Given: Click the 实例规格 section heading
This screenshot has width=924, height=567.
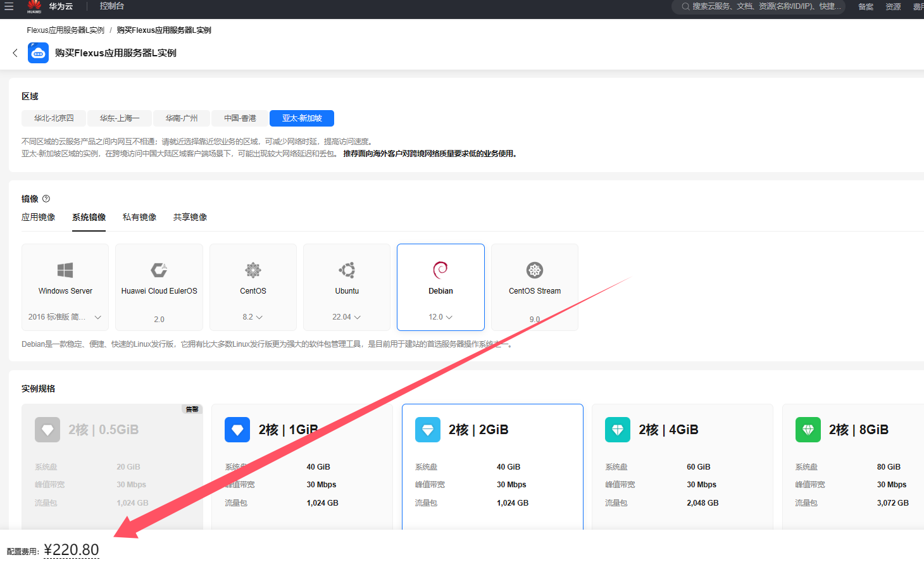Looking at the screenshot, I should (39, 389).
